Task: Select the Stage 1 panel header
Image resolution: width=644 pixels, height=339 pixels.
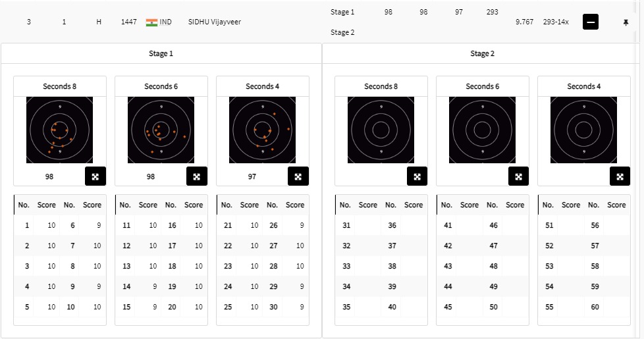Action: click(161, 54)
